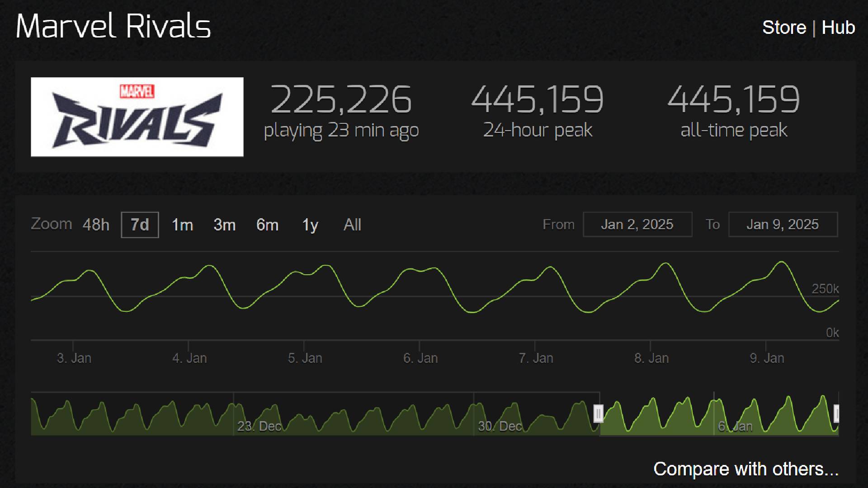Click the left navigator range handle
868x488 pixels.
pyautogui.click(x=598, y=413)
